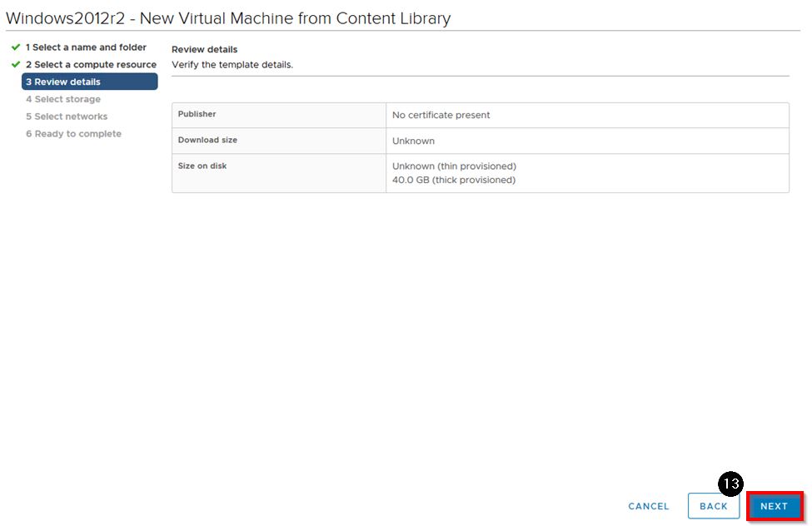Screen dimensions: 812x526
Task: Go back with the BACK button
Action: (x=714, y=506)
